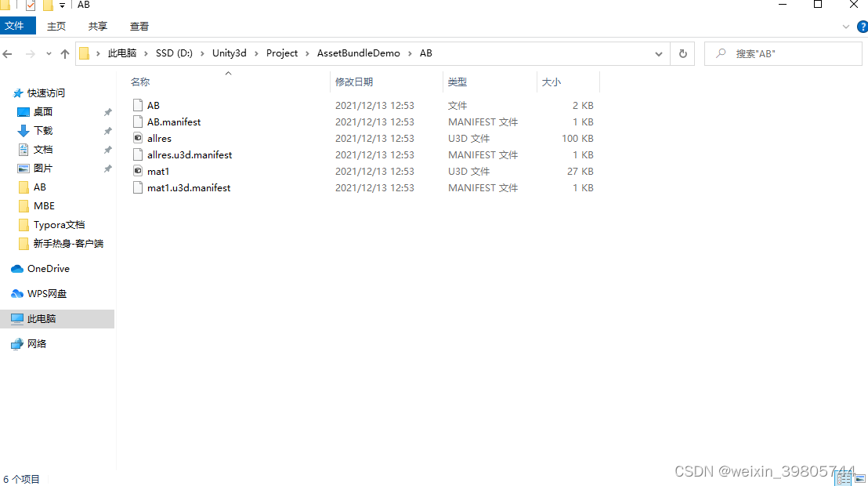
Task: Switch to the 查看 ribbon tab
Action: pyautogui.click(x=139, y=26)
